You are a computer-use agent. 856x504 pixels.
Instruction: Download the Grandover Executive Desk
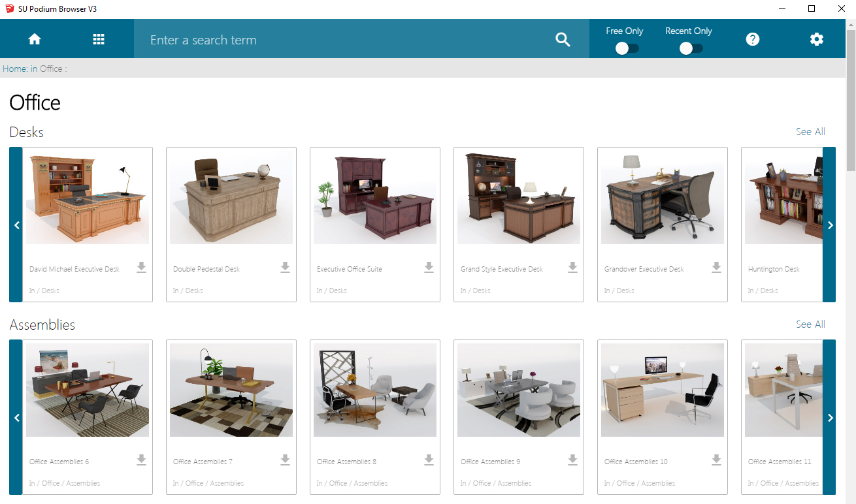716,267
